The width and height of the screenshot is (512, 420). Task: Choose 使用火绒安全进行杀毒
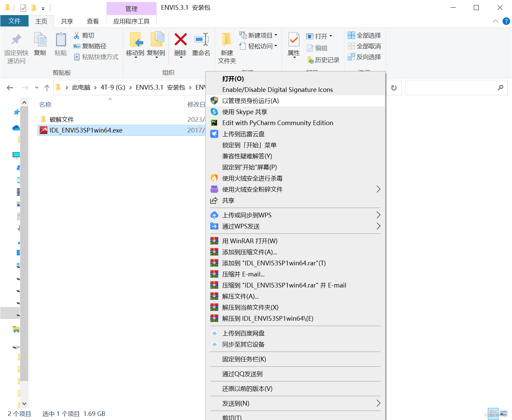295,178
